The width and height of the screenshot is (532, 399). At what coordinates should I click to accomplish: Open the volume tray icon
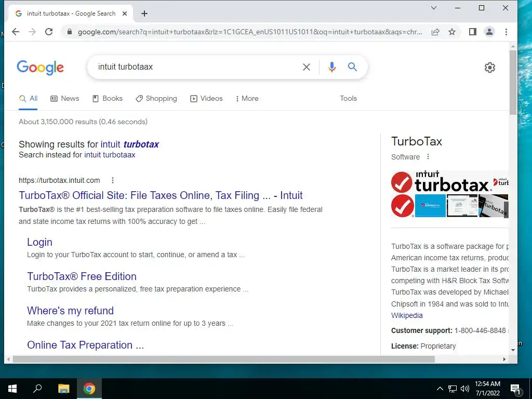[465, 389]
